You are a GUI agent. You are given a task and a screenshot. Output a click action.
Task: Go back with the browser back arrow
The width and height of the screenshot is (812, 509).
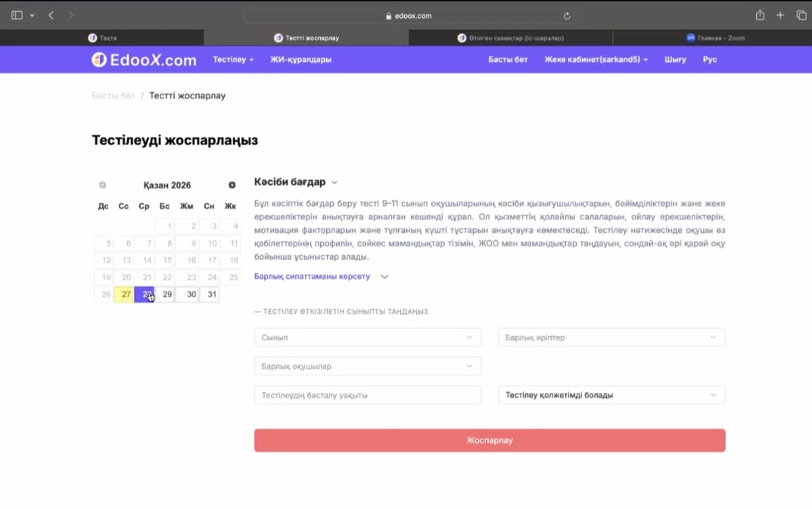tap(51, 15)
